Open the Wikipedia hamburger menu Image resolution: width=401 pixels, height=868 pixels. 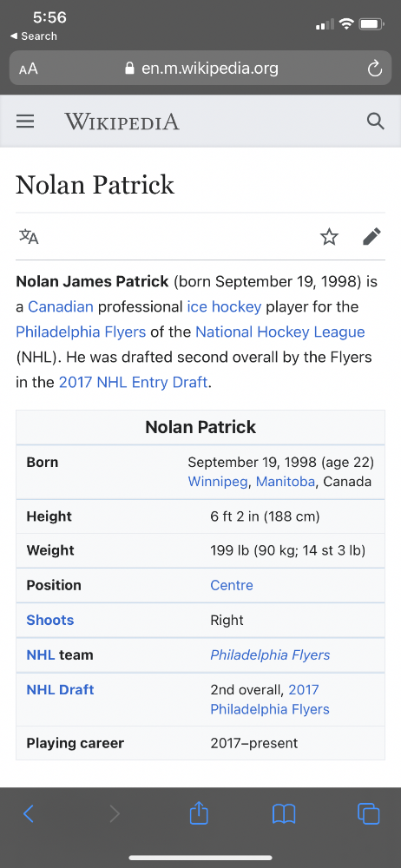coord(25,122)
